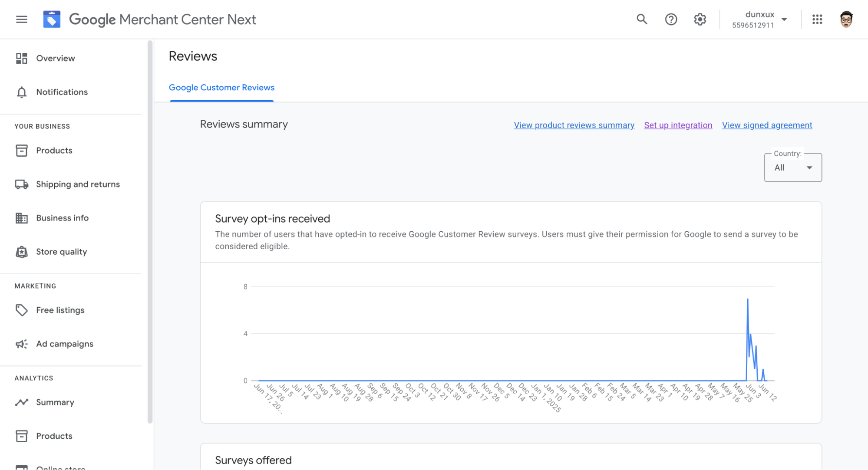Click the Surveys offered card title

tap(253, 460)
